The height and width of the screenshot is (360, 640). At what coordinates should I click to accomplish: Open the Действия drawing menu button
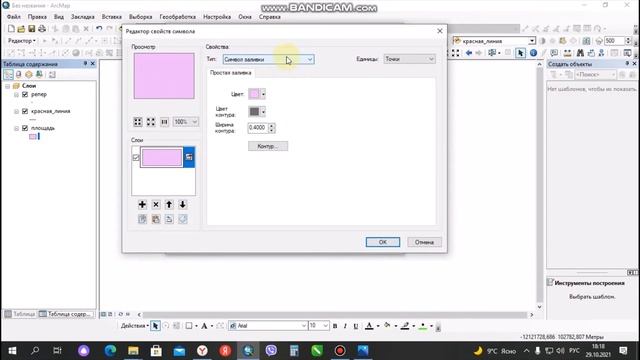click(135, 326)
